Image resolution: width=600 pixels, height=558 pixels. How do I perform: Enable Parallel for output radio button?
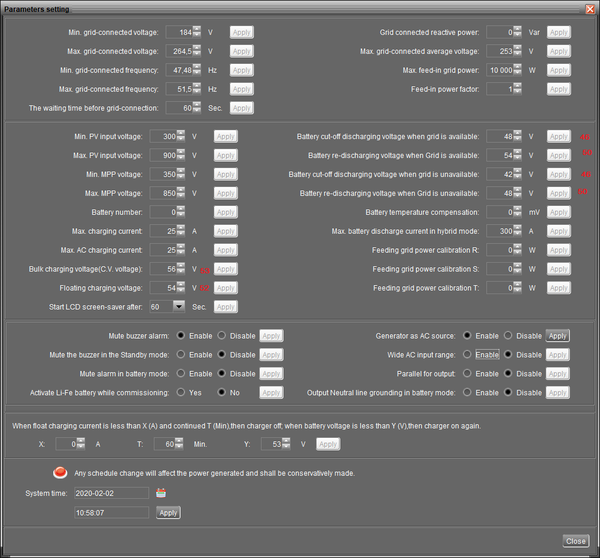tap(467, 373)
